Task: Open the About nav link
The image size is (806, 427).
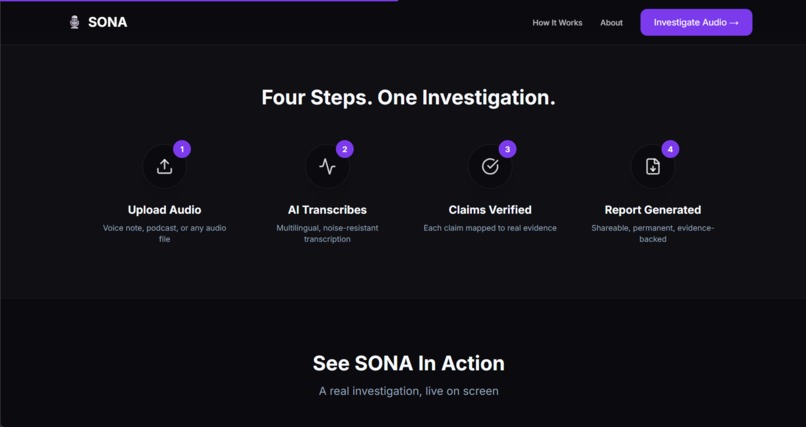Action: 611,23
